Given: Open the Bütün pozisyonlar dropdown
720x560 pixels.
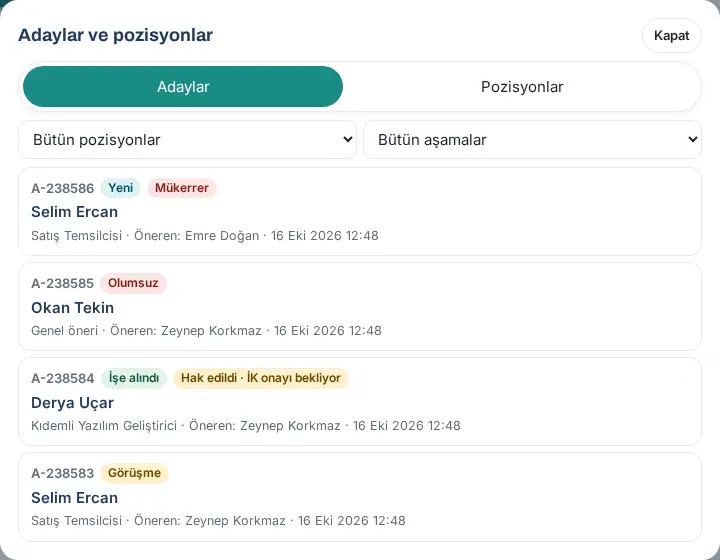Looking at the screenshot, I should click(x=187, y=140).
